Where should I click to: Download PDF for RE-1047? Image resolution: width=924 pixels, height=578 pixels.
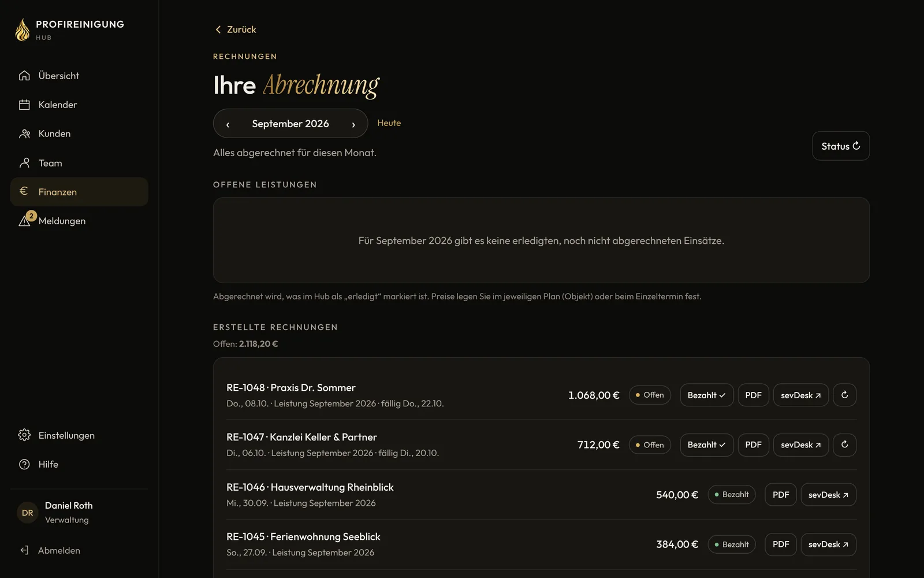(753, 445)
